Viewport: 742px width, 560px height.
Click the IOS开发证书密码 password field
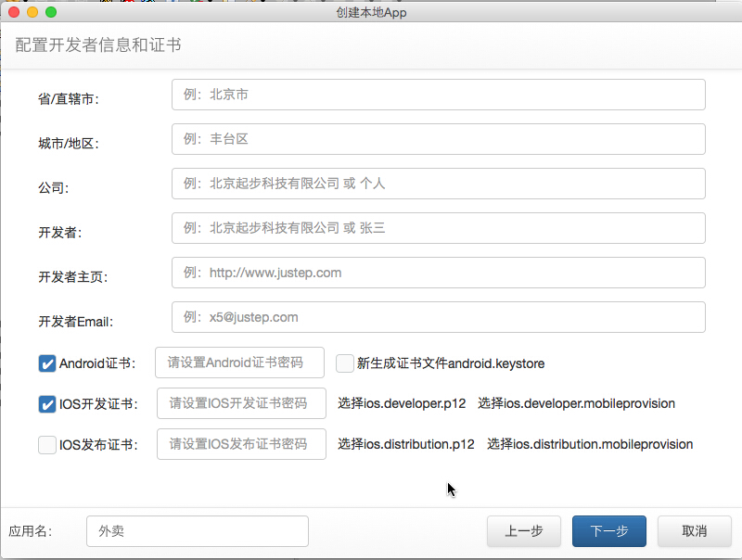[x=239, y=403]
